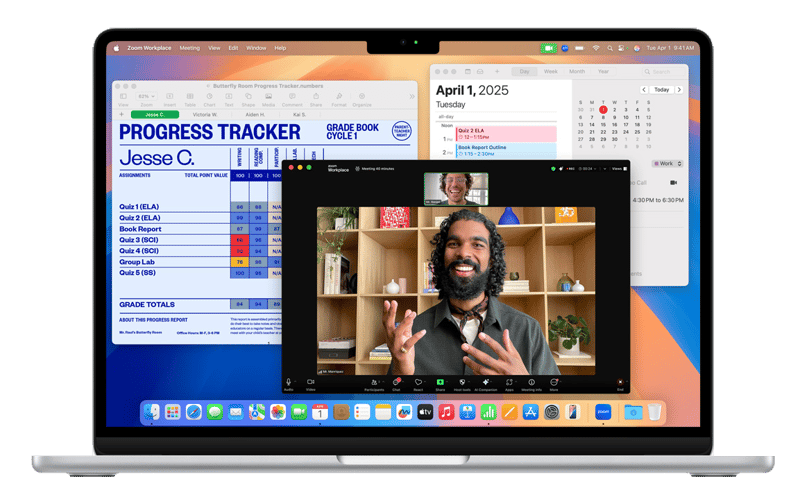Insert a Table from Numbers toolbar

click(190, 100)
